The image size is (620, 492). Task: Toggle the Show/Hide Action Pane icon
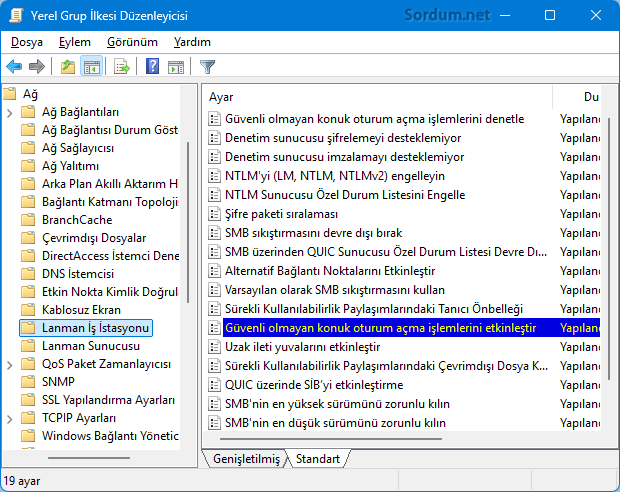(176, 66)
